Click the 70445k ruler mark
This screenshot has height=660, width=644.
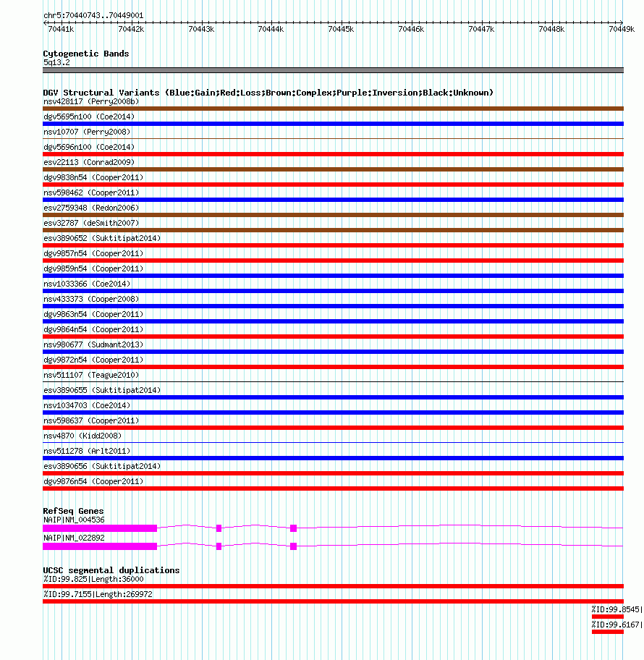341,29
